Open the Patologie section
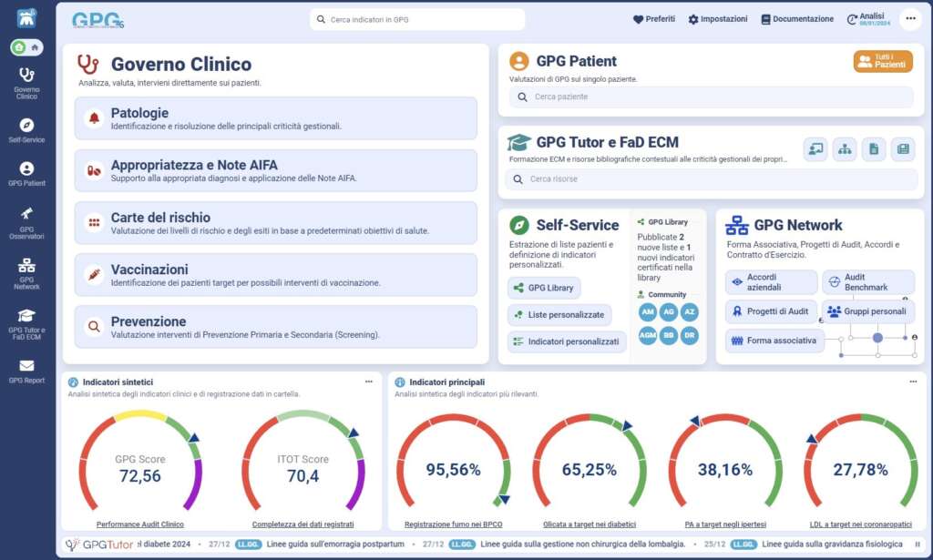 (x=275, y=118)
